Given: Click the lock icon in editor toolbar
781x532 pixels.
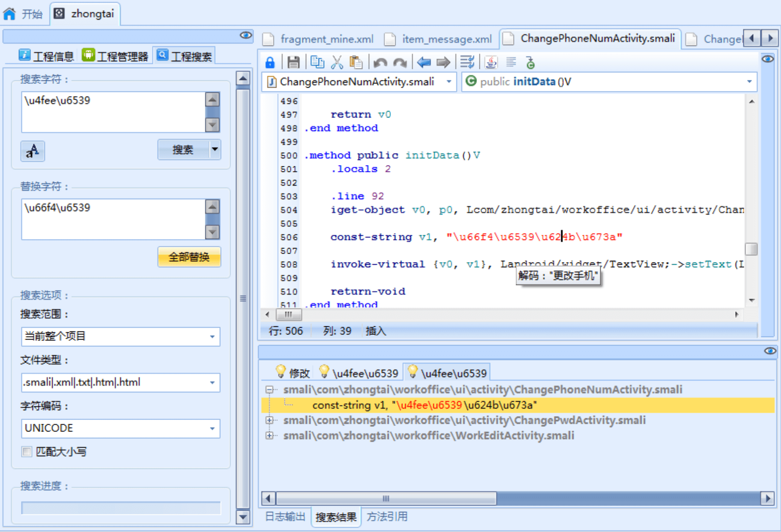Looking at the screenshot, I should click(270, 62).
